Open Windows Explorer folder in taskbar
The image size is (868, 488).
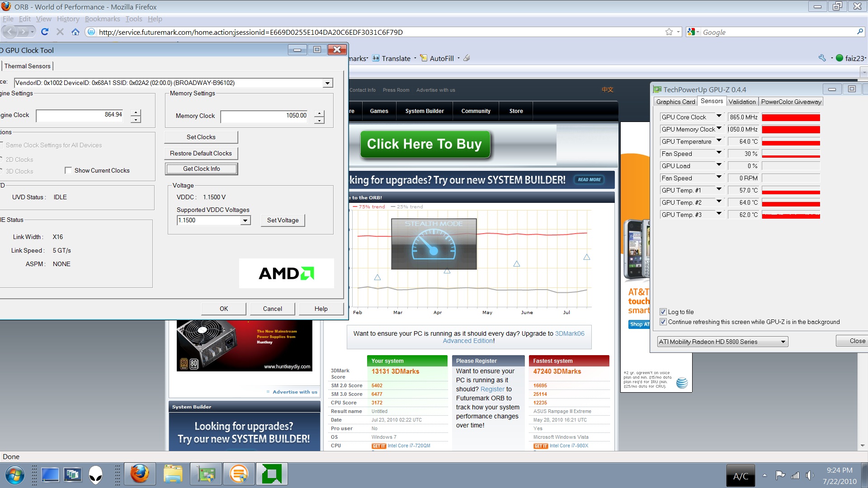(173, 474)
